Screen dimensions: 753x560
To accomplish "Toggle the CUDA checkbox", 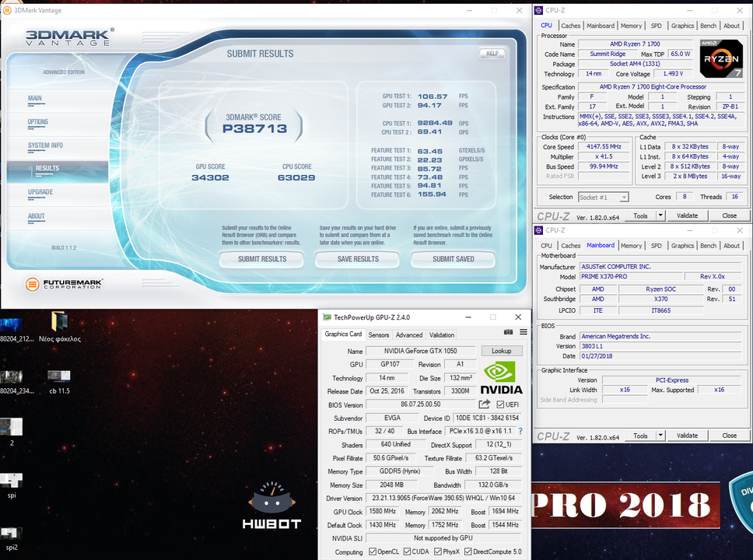I will point(407,551).
